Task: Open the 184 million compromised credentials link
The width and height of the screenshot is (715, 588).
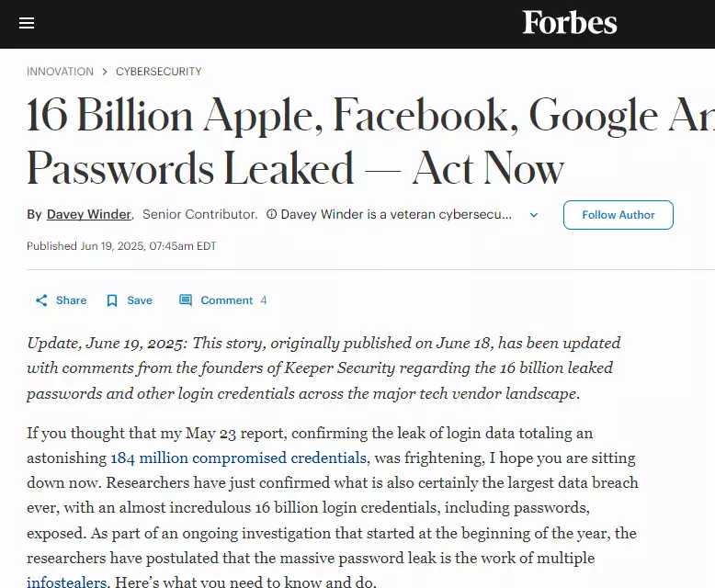Action: (238, 458)
